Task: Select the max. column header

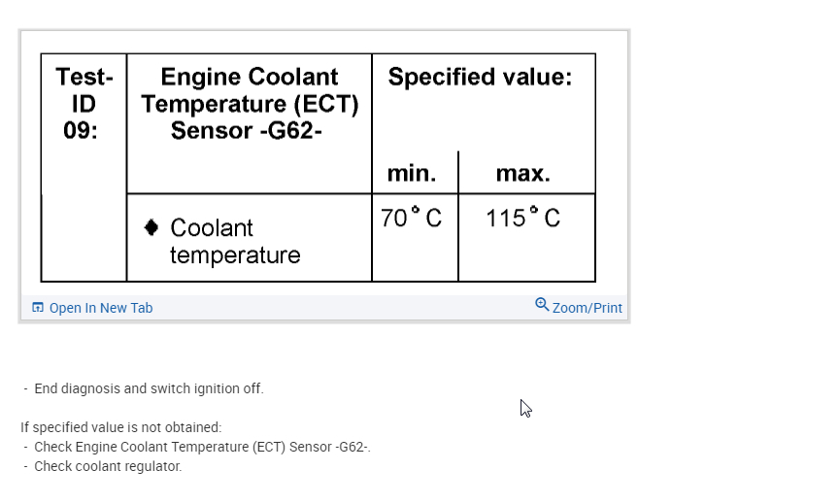Action: tap(522, 174)
